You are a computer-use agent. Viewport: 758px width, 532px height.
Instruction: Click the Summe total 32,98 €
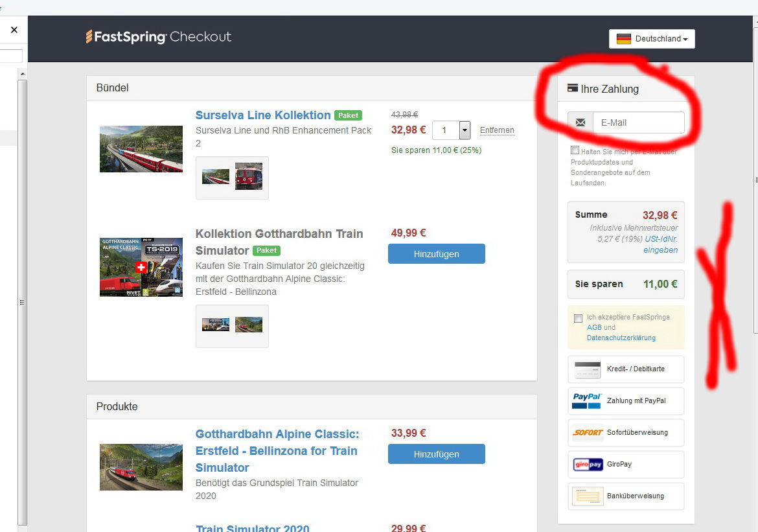[x=660, y=215]
